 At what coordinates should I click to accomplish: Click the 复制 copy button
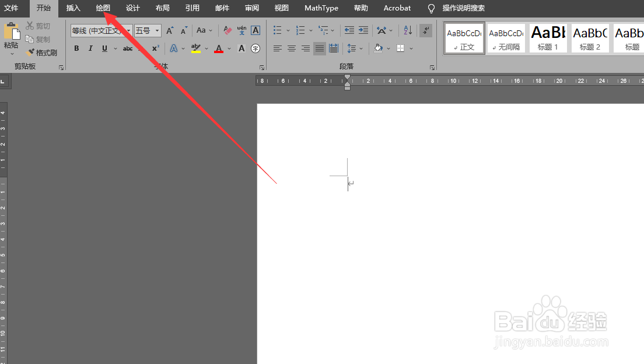point(38,40)
